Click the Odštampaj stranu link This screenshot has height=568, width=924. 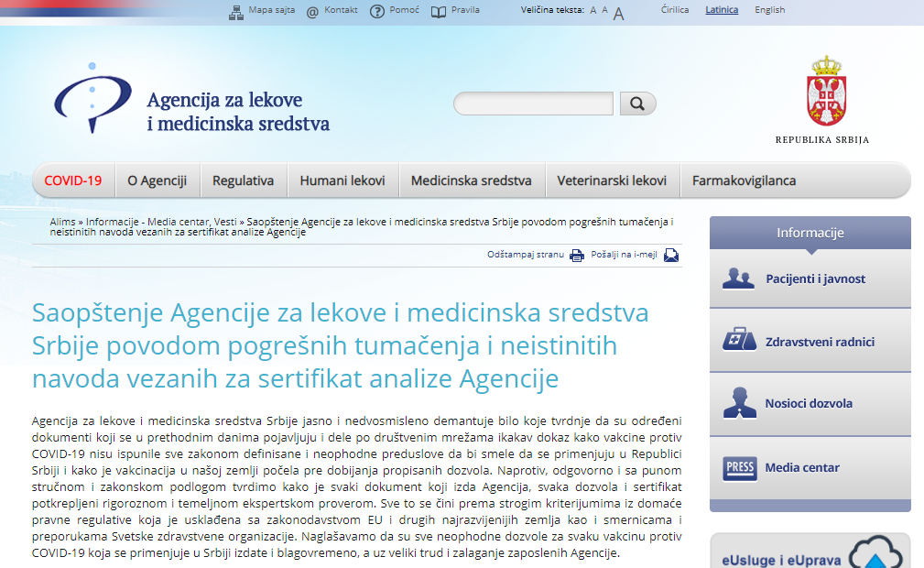(526, 255)
